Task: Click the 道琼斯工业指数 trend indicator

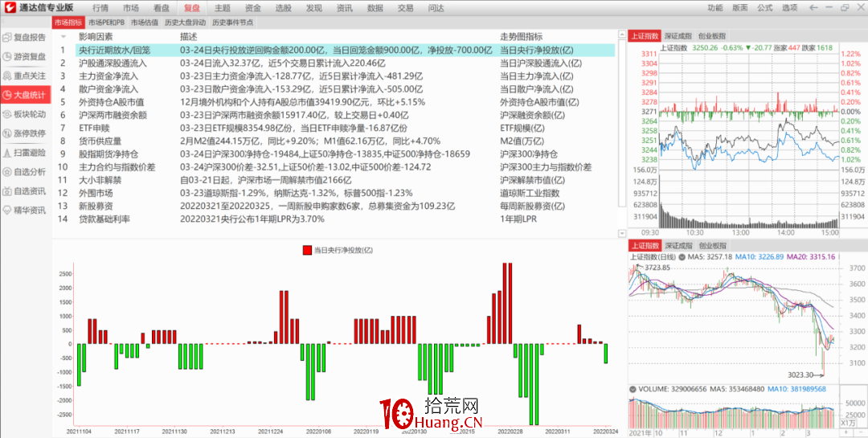Action: pos(530,193)
